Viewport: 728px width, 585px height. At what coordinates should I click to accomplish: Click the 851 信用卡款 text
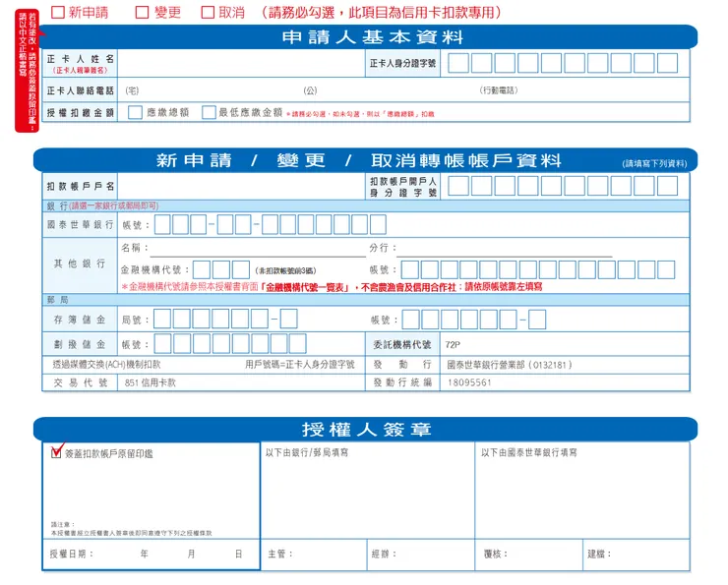pos(150,382)
